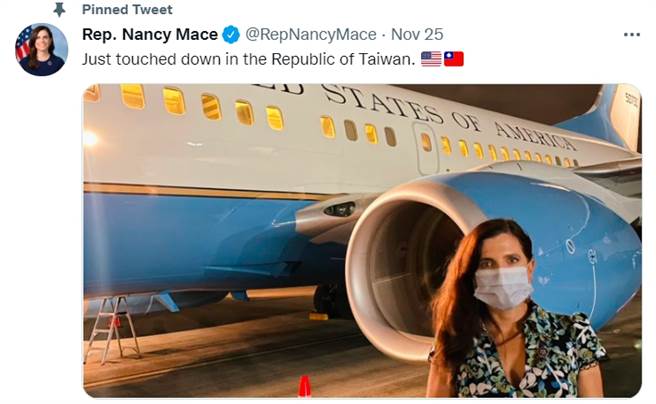
Task: Open the three-dot more options menu
Action: point(632,35)
